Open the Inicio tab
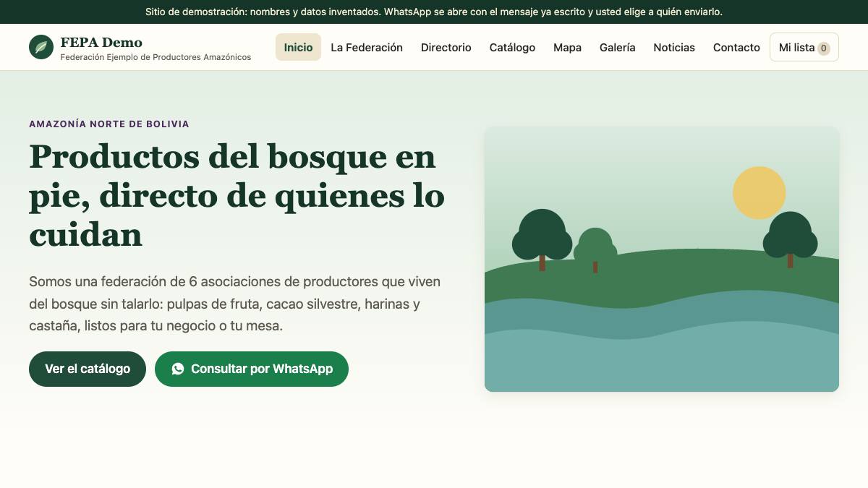This screenshot has height=488, width=868. [x=298, y=47]
